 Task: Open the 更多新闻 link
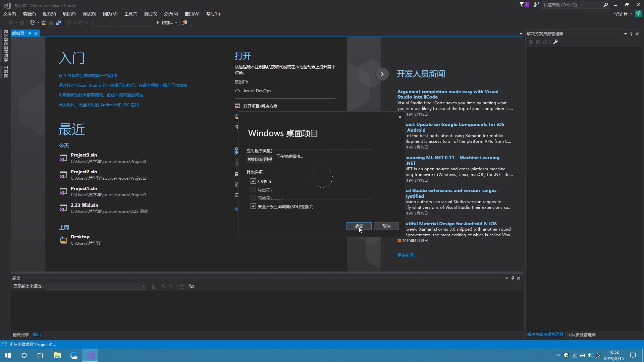click(407, 255)
